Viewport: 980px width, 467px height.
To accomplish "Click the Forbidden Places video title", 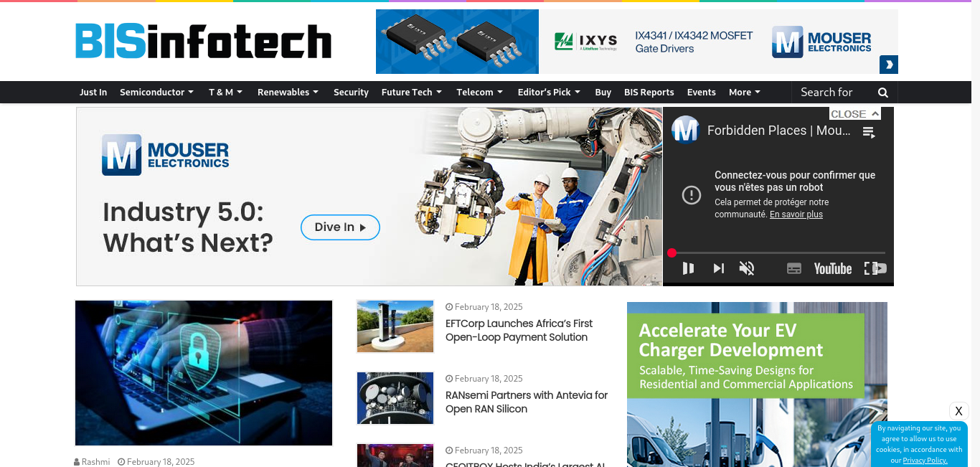I will coord(779,131).
